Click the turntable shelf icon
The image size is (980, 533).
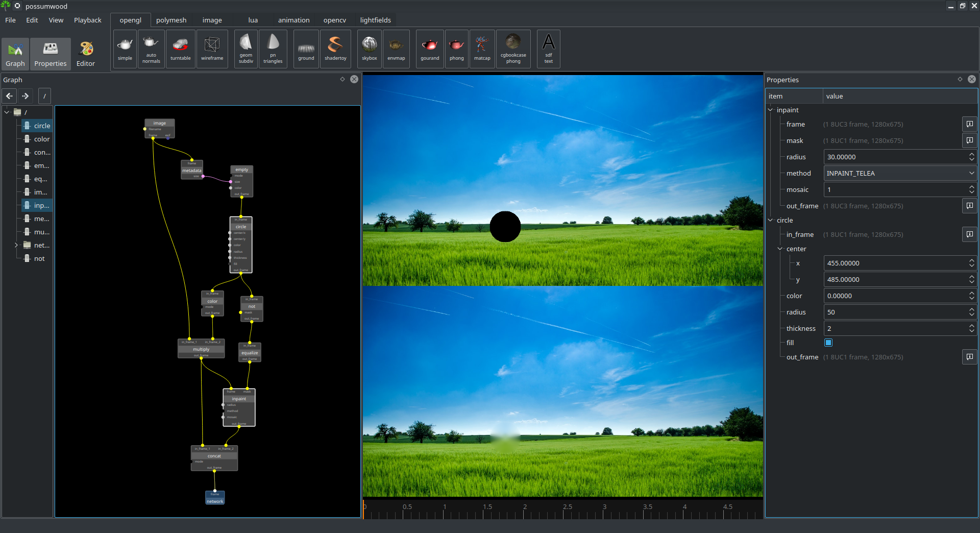(x=180, y=49)
